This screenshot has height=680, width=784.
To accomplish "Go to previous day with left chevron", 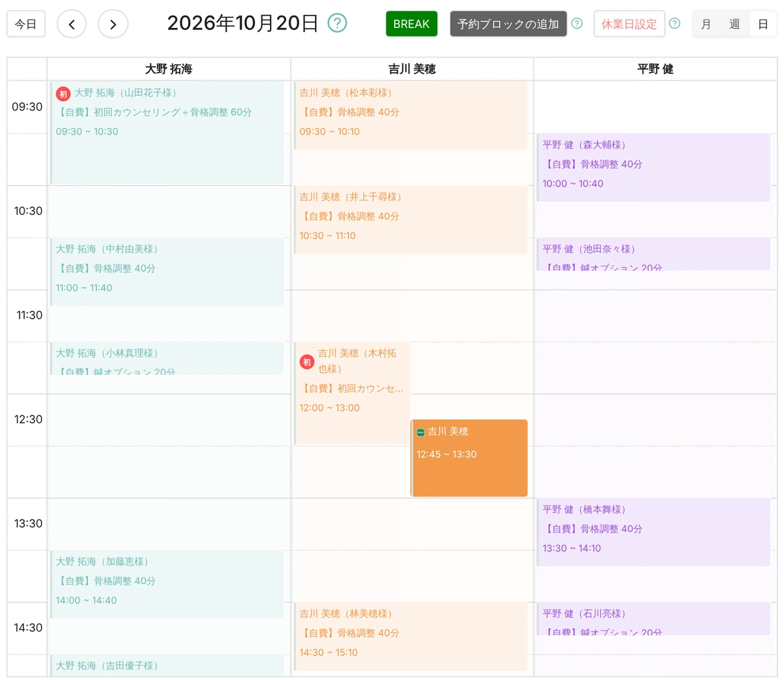I will click(72, 24).
